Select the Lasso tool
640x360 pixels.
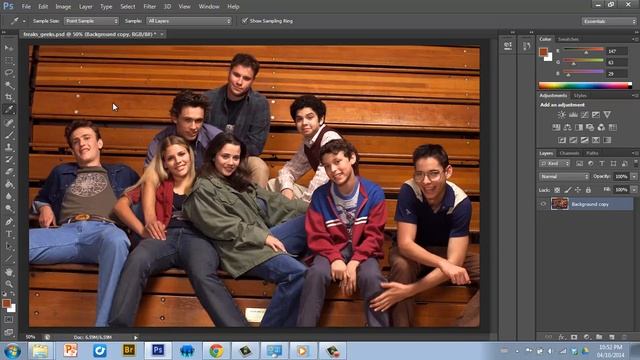tap(9, 73)
